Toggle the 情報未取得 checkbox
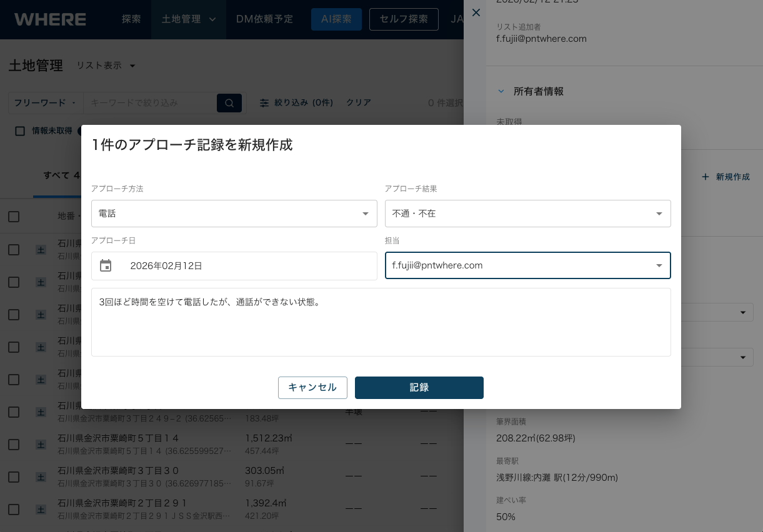The height and width of the screenshot is (532, 763). [20, 131]
